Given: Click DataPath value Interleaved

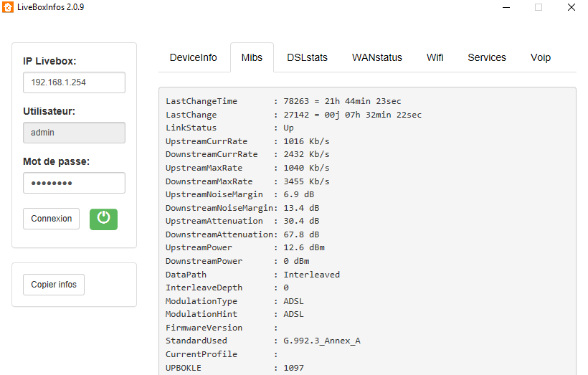Looking at the screenshot, I should (312, 275).
